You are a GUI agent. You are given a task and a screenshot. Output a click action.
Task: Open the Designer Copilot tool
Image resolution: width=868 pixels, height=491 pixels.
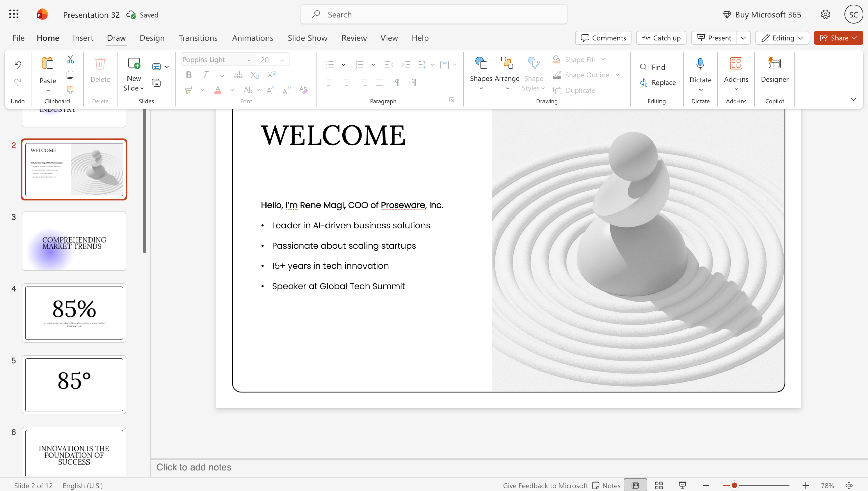(x=774, y=71)
